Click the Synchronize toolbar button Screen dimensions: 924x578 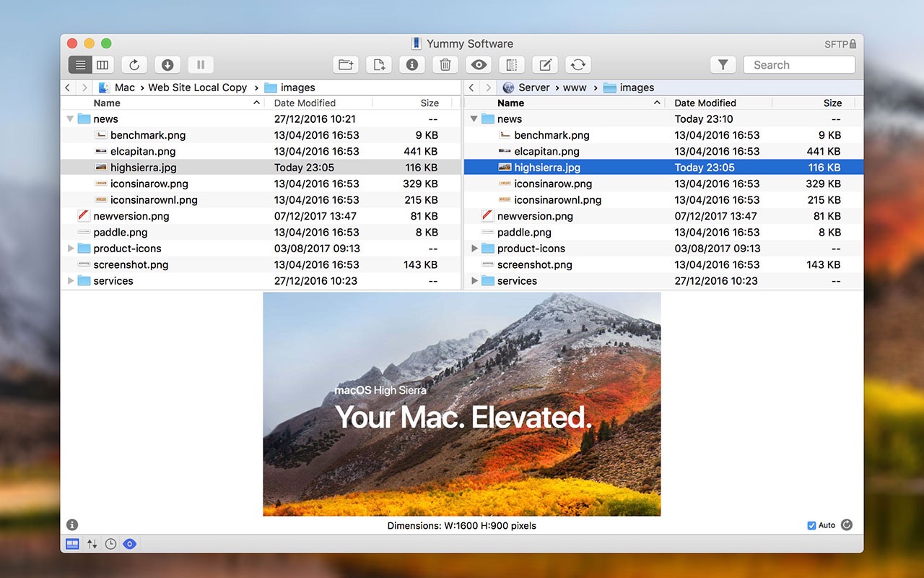pos(578,65)
